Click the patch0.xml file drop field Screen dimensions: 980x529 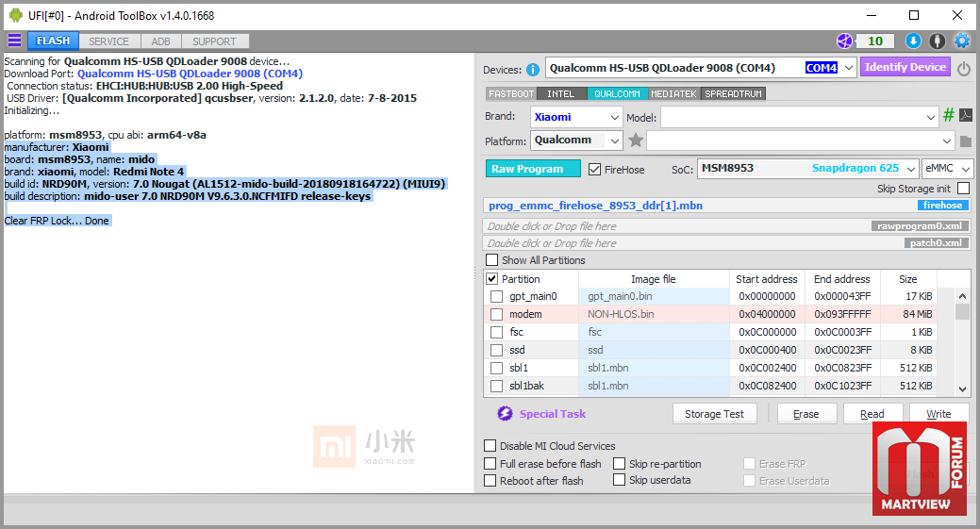pyautogui.click(x=727, y=243)
